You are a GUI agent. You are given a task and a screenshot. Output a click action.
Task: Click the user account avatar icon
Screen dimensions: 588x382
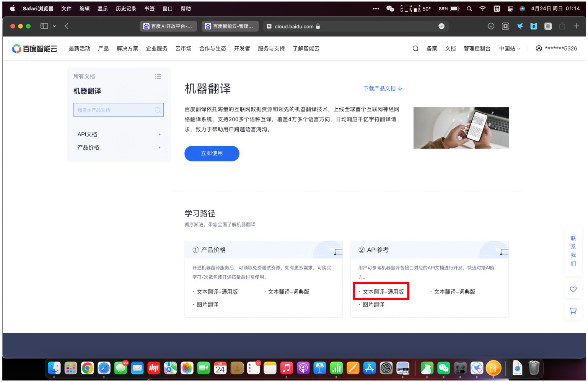[x=539, y=49]
